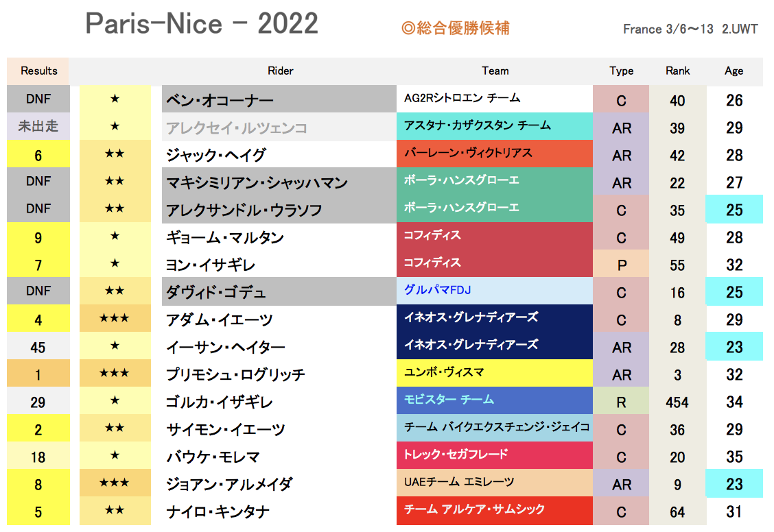The height and width of the screenshot is (532, 774).
Task: Click one-star rating in オコーナー row
Action: tap(115, 99)
